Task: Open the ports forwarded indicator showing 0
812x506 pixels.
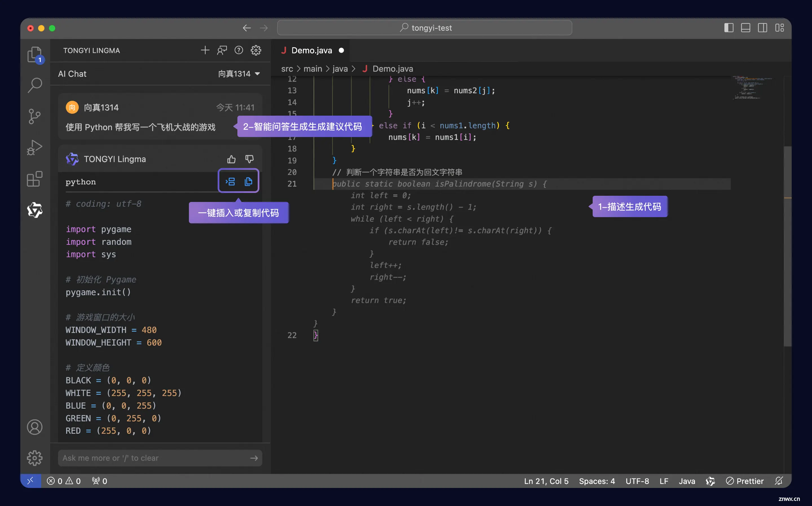Action: coord(99,481)
